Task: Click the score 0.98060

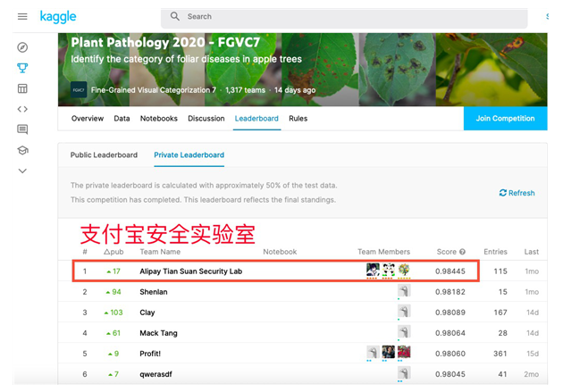Action: [x=450, y=354]
